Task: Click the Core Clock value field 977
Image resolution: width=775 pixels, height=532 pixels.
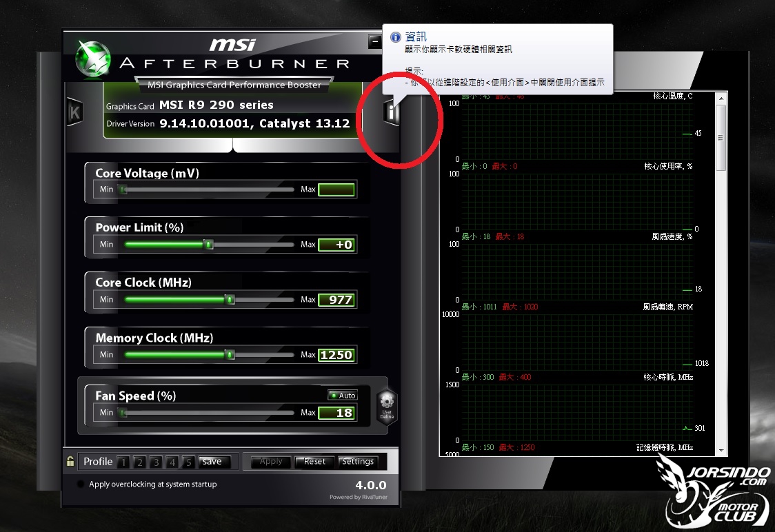Action: [336, 300]
